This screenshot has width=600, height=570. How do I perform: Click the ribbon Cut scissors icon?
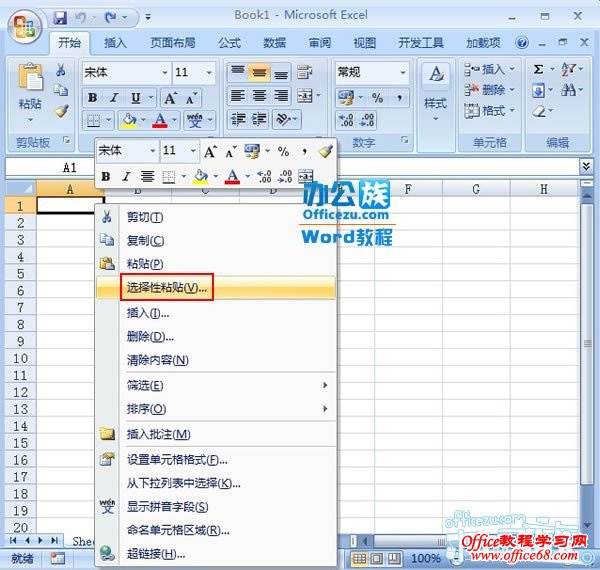[60, 70]
